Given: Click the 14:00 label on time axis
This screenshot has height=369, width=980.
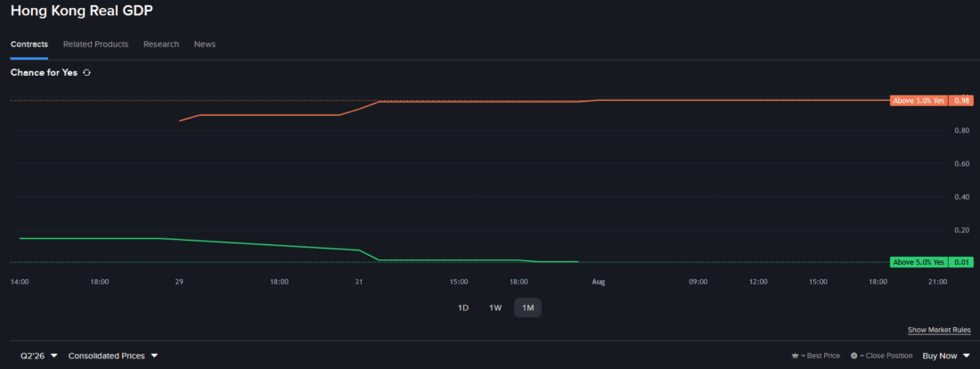Looking at the screenshot, I should [20, 282].
